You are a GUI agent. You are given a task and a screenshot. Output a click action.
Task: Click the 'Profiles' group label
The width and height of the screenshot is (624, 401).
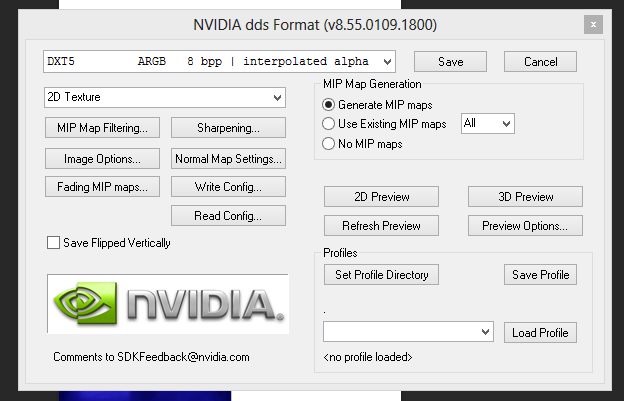(x=340, y=253)
